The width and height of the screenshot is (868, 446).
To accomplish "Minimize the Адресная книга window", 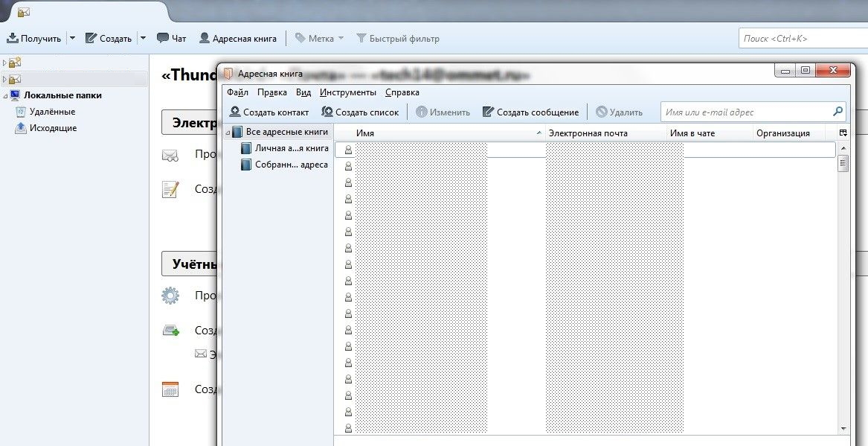I will click(x=785, y=71).
